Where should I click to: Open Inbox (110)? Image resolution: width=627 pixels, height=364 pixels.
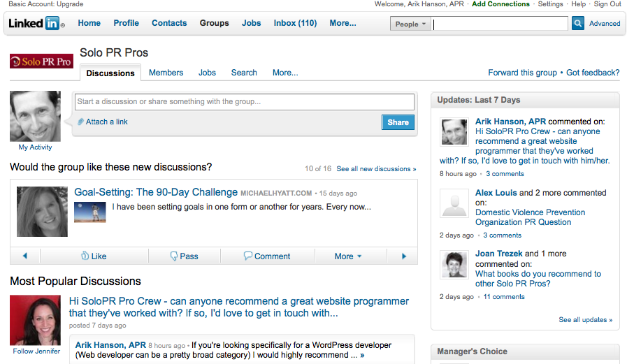[295, 23]
